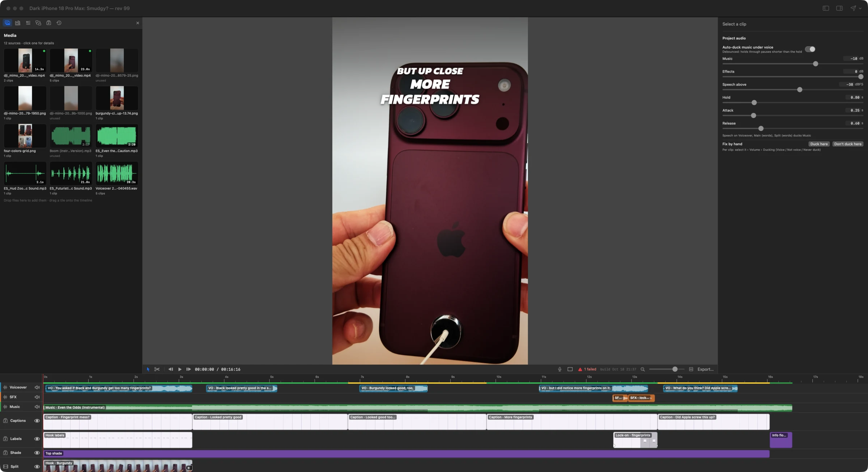Hide the Split track
Viewport: 868px width, 472px height.
pos(37,467)
